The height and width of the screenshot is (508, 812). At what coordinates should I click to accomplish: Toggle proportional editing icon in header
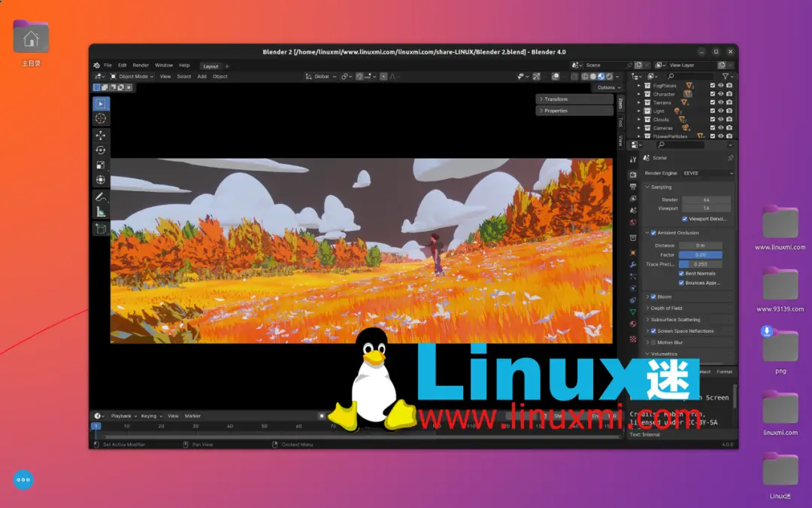[383, 76]
